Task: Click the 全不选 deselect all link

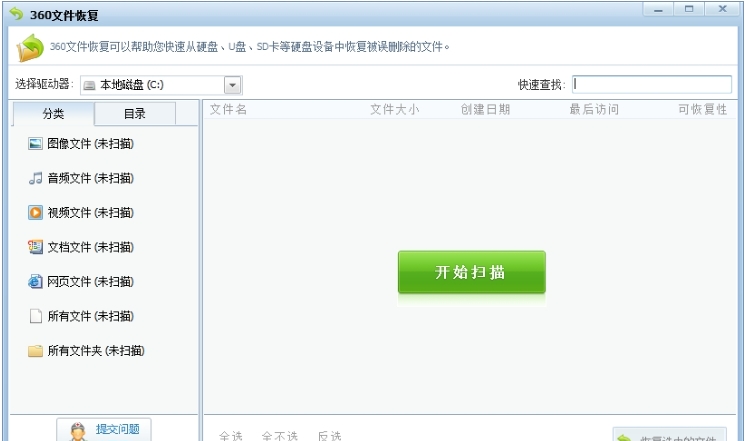Action: [280, 435]
